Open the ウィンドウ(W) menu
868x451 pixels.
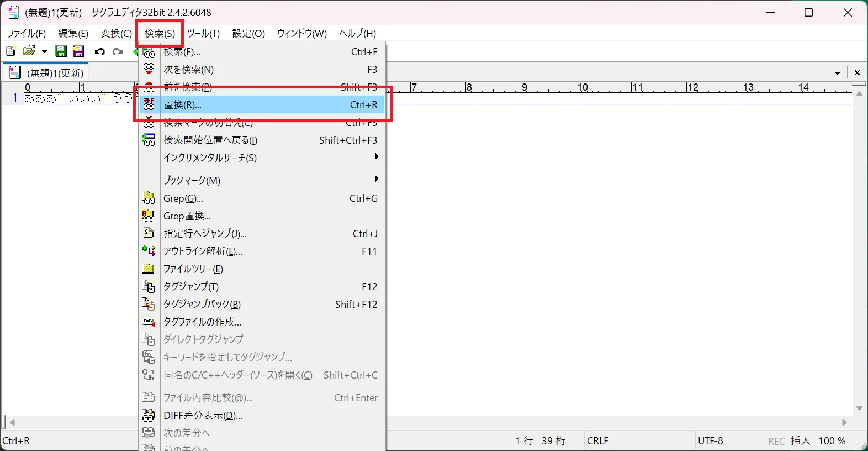point(302,34)
